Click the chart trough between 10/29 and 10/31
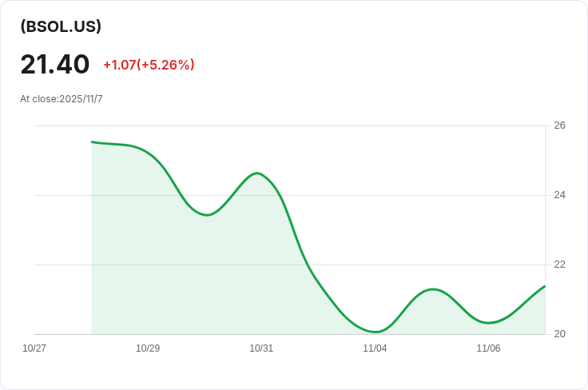Screen dimensions: 588x390 click(207, 215)
